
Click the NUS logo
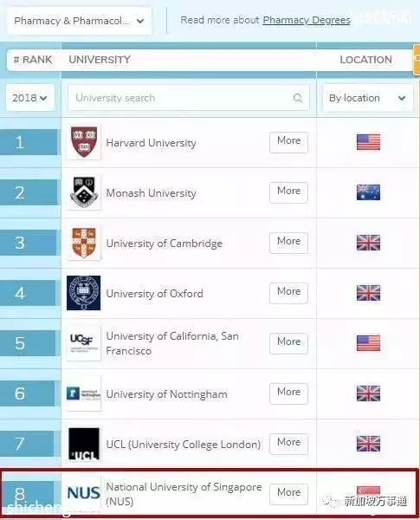83,493
